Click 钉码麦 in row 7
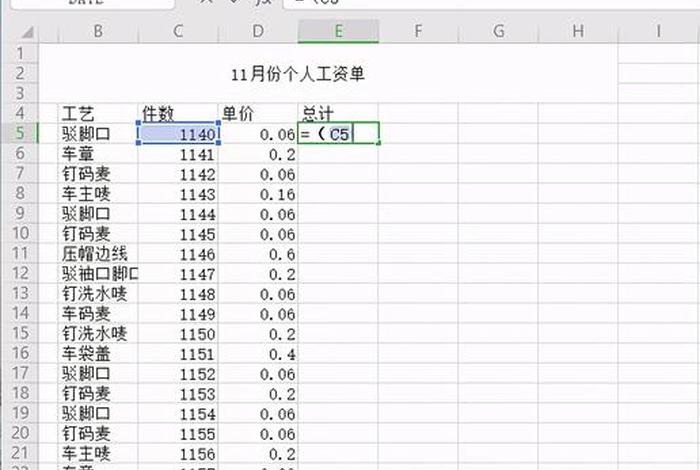This screenshot has height=470, width=700. coord(98,174)
